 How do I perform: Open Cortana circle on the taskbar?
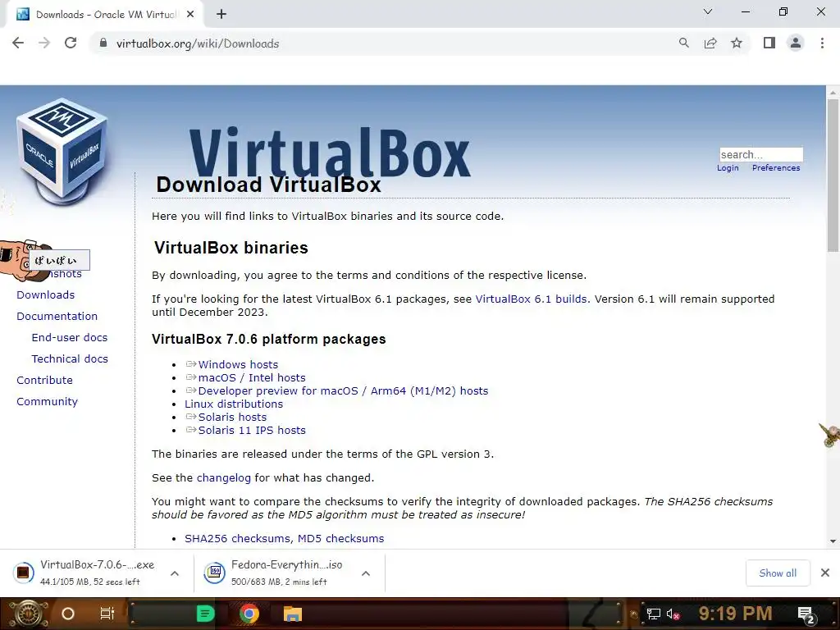68,614
